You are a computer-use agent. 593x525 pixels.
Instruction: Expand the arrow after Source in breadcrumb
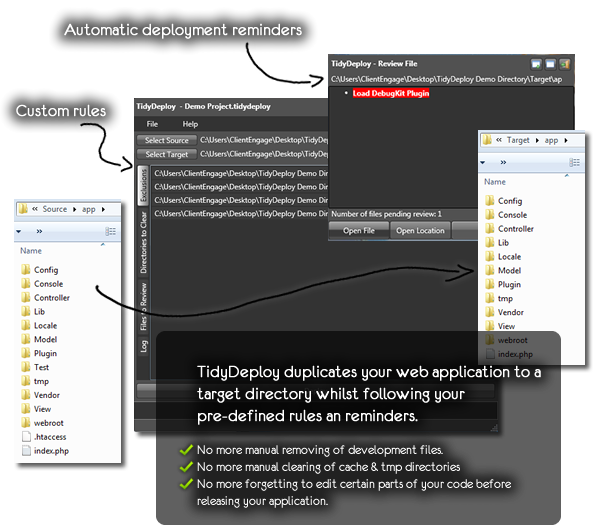click(74, 209)
